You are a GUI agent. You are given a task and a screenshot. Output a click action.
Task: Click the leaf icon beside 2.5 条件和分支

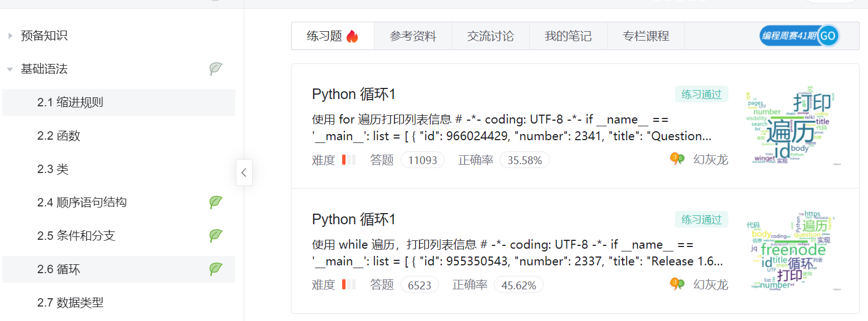coord(216,236)
